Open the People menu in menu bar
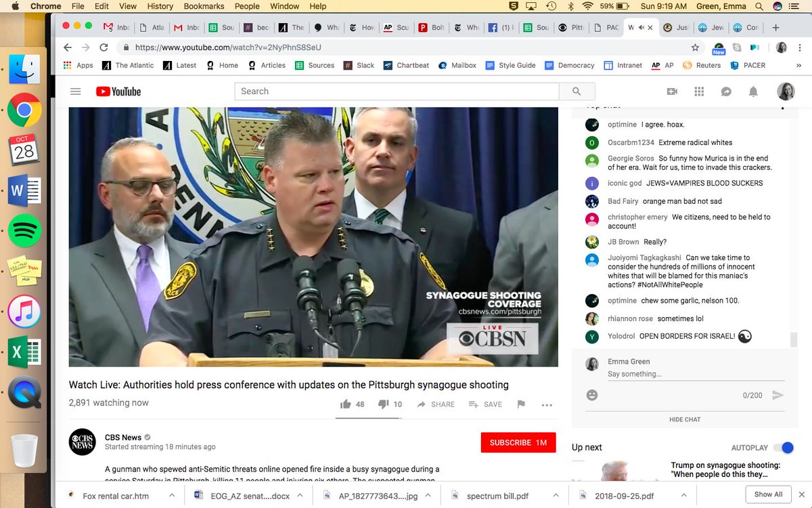 (247, 6)
